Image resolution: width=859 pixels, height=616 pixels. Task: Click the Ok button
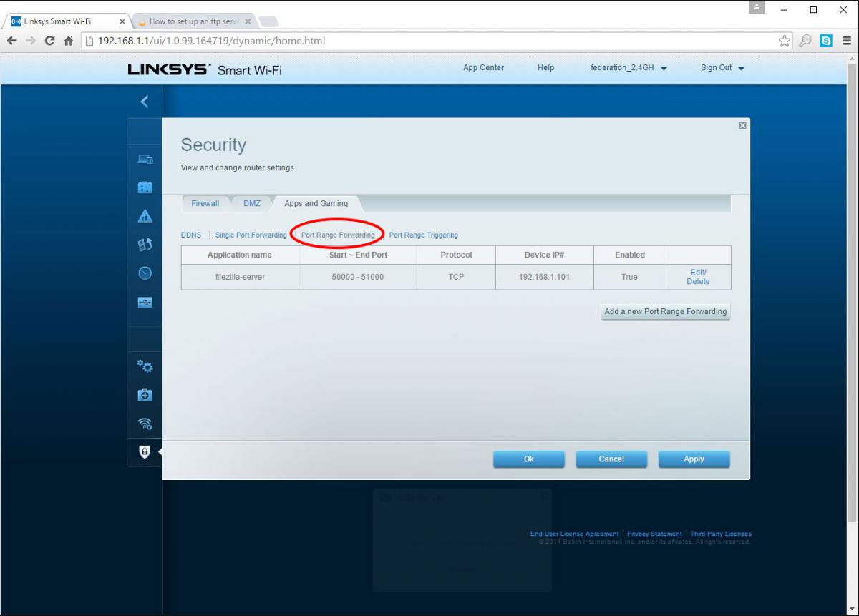point(529,459)
